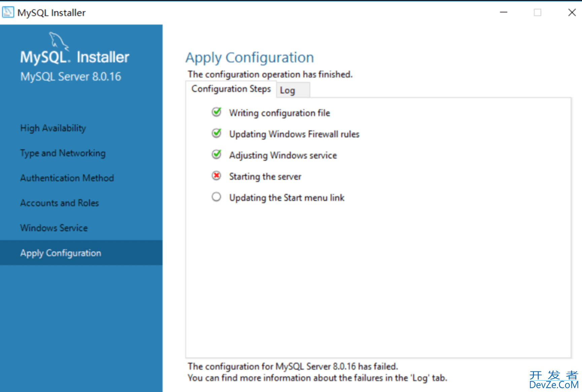Minimize the MySQL Installer window

click(x=504, y=12)
